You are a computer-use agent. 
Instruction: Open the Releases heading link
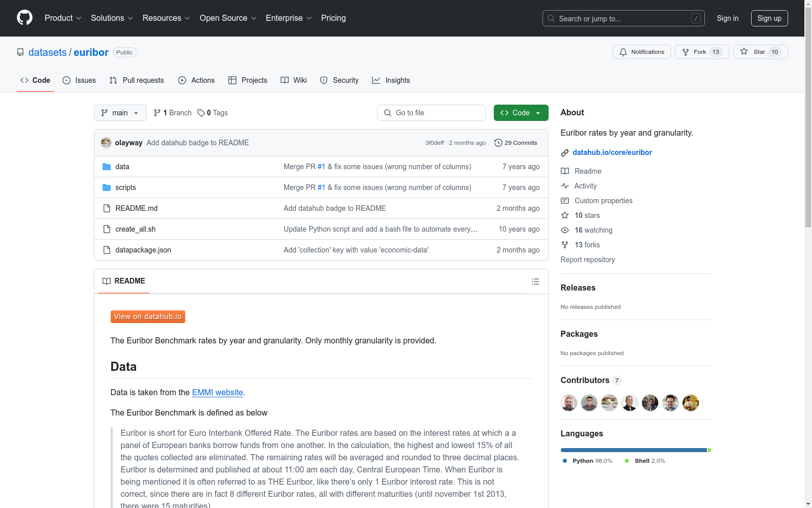coord(578,288)
